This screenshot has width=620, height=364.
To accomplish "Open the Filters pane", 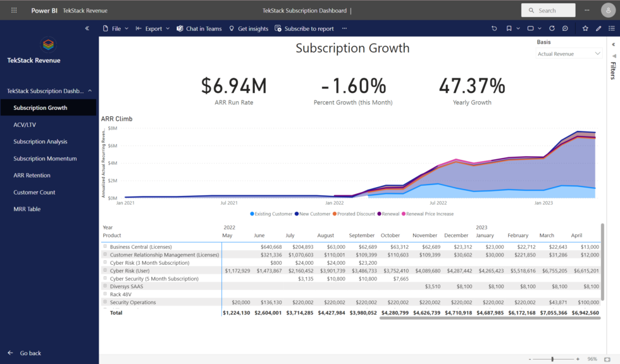I will point(612,70).
